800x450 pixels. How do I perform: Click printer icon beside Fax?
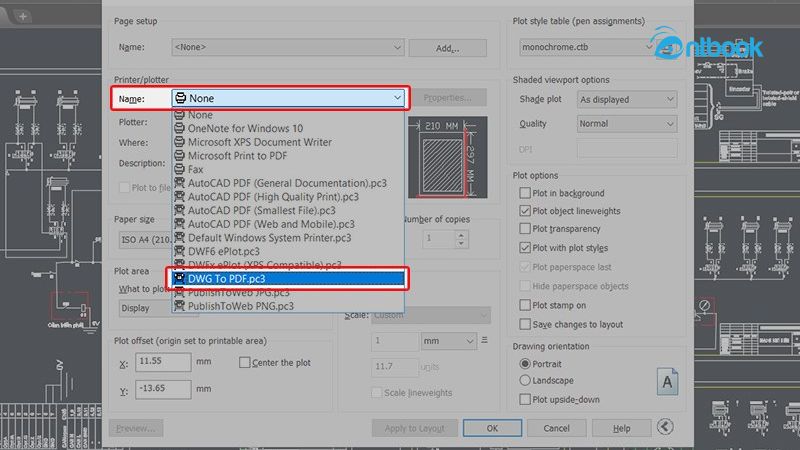(x=179, y=169)
